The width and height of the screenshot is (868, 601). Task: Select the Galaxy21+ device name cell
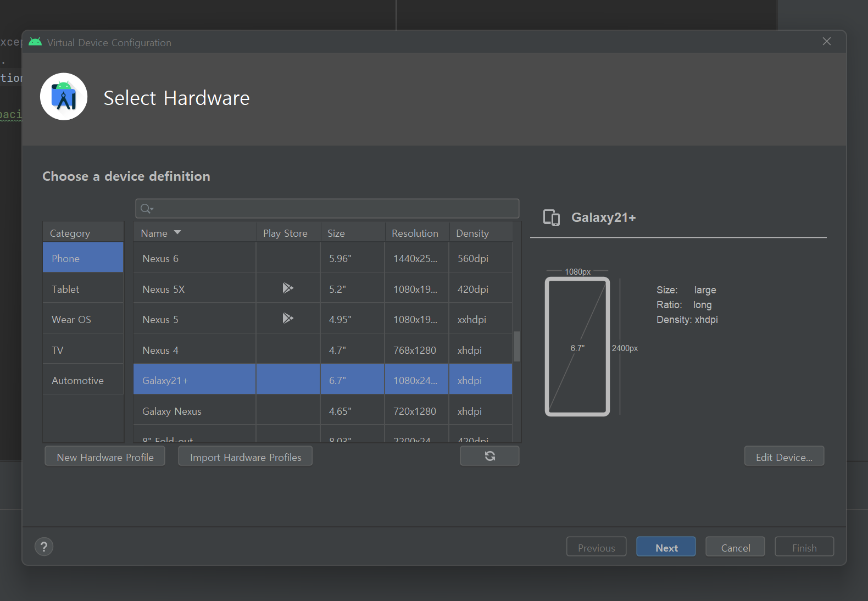click(194, 380)
